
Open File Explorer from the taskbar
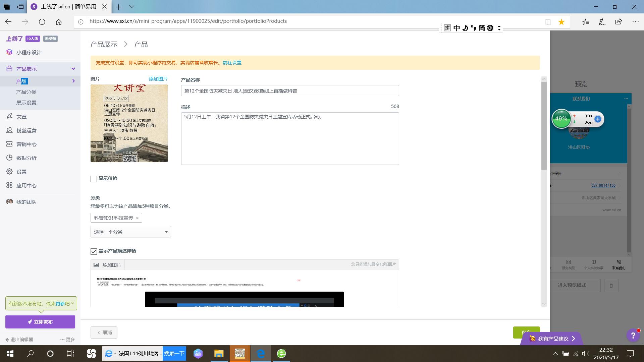click(x=219, y=354)
